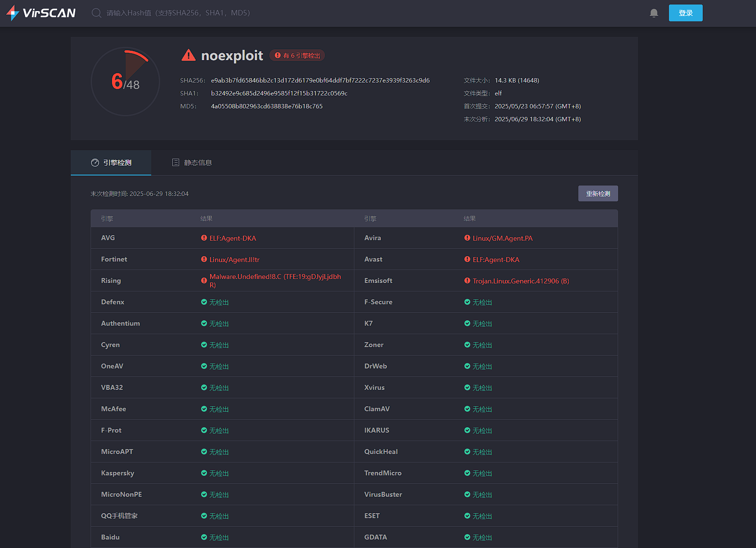The width and height of the screenshot is (756, 548).
Task: Click the SHA256 hash value
Action: click(321, 81)
